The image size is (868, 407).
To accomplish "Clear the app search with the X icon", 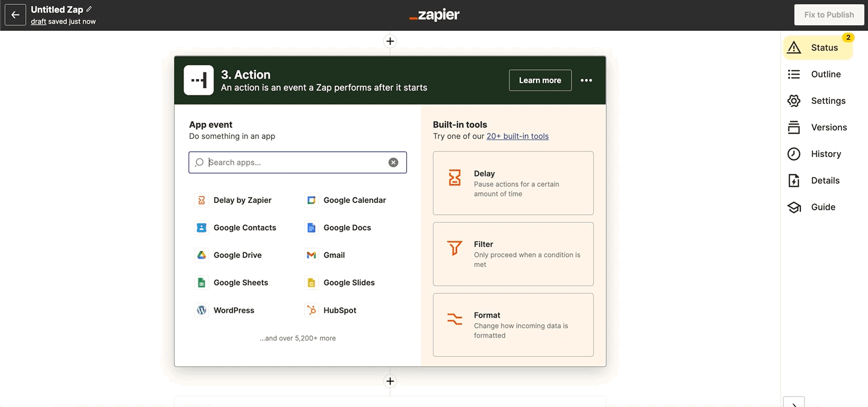I will pos(393,162).
